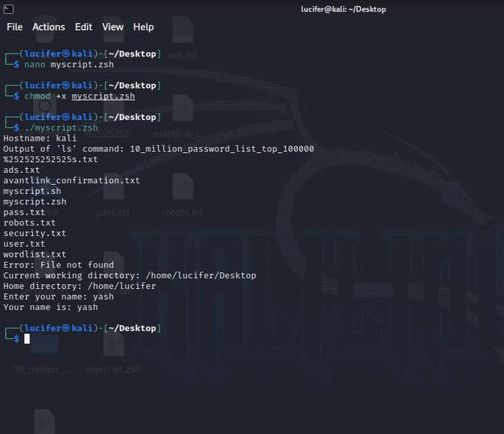Click the 'wordlist.txt' output line

(34, 254)
